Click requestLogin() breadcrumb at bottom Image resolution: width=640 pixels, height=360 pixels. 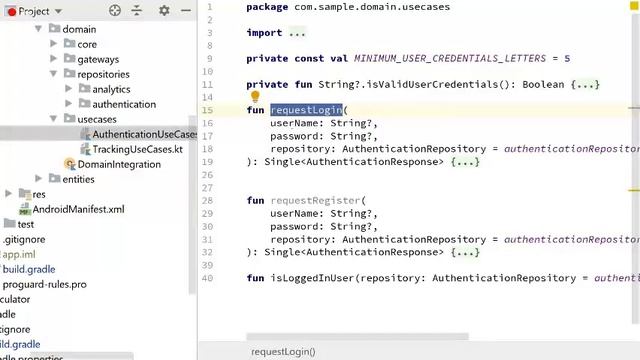(x=283, y=352)
